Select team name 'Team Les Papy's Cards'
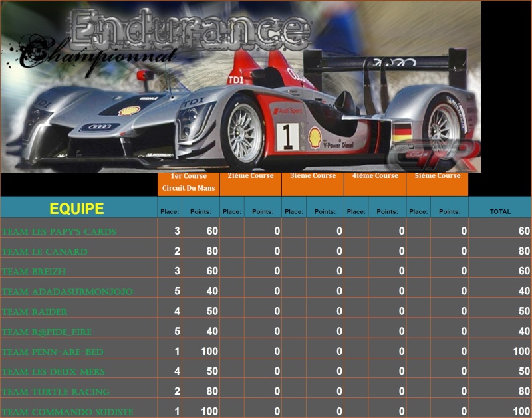This screenshot has height=418, width=532. click(59, 231)
